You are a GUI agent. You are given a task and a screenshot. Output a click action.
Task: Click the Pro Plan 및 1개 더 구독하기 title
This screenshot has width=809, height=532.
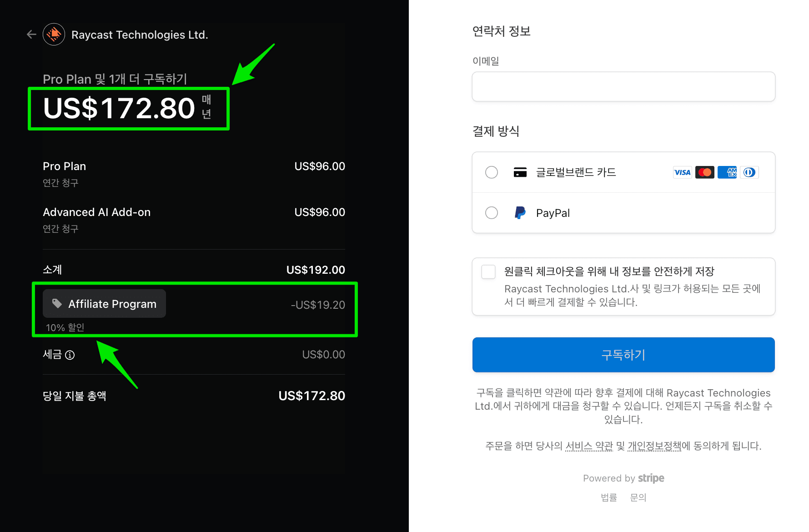click(115, 79)
